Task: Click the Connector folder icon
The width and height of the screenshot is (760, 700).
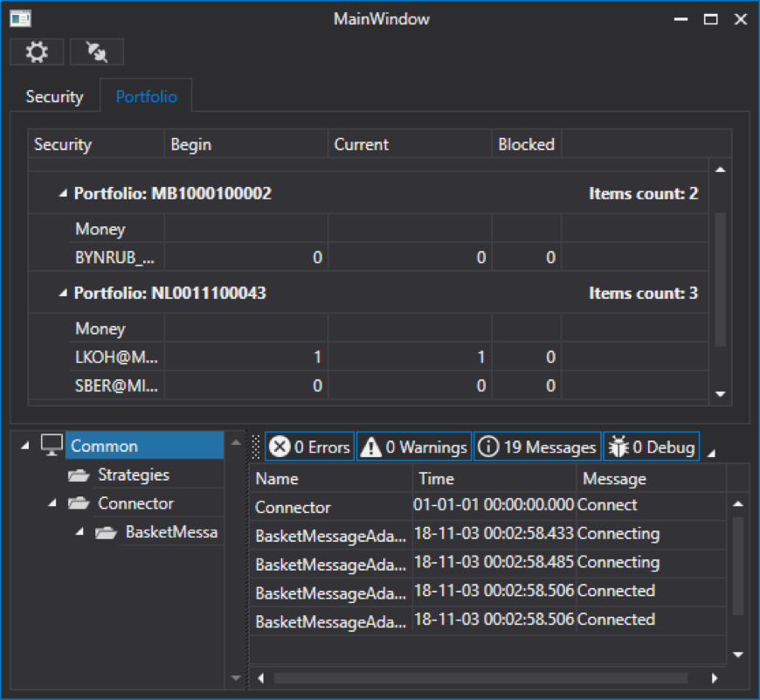Action: pos(79,503)
